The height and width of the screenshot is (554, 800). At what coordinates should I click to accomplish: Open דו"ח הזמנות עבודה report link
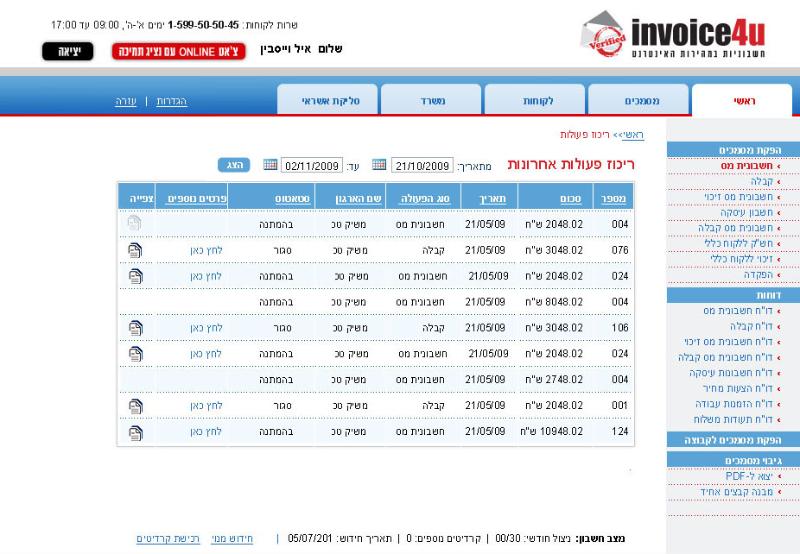(734, 404)
